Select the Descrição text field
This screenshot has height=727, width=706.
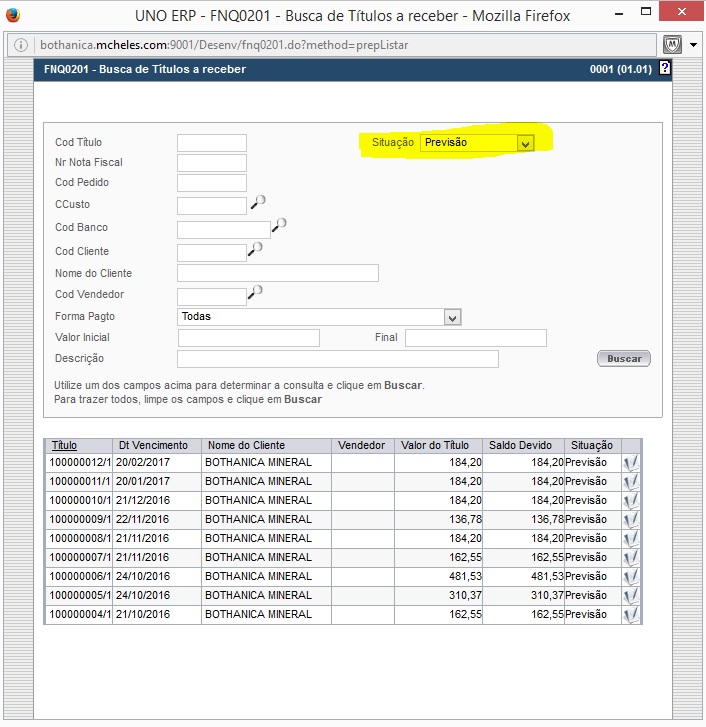click(337, 359)
